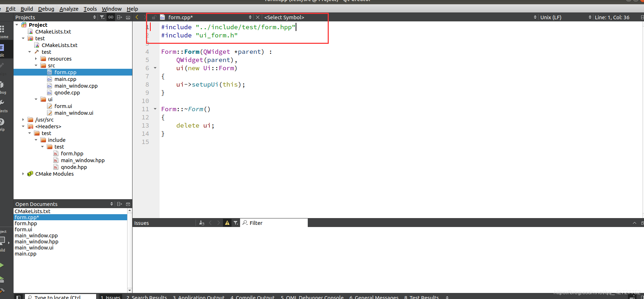Open the Compile Output tab
644x299 pixels.
pos(253,297)
